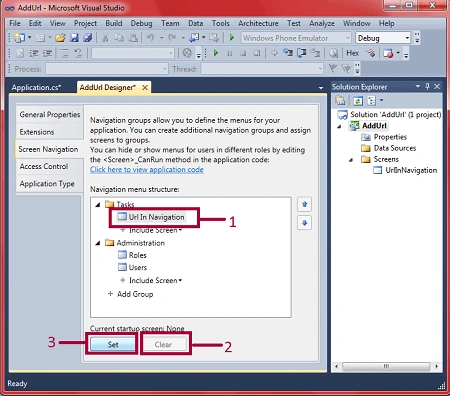Click the Save All toolbar icon

tap(88, 38)
